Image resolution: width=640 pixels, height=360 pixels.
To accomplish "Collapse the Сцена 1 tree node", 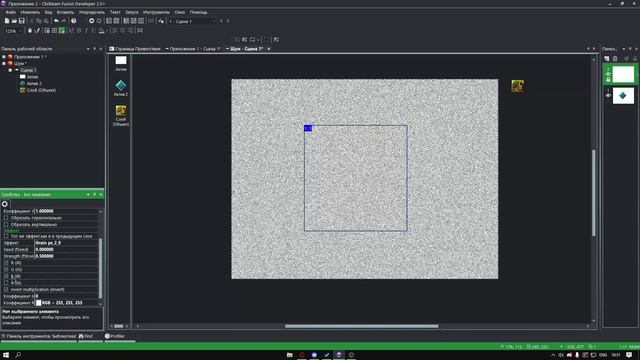I will [x=10, y=70].
